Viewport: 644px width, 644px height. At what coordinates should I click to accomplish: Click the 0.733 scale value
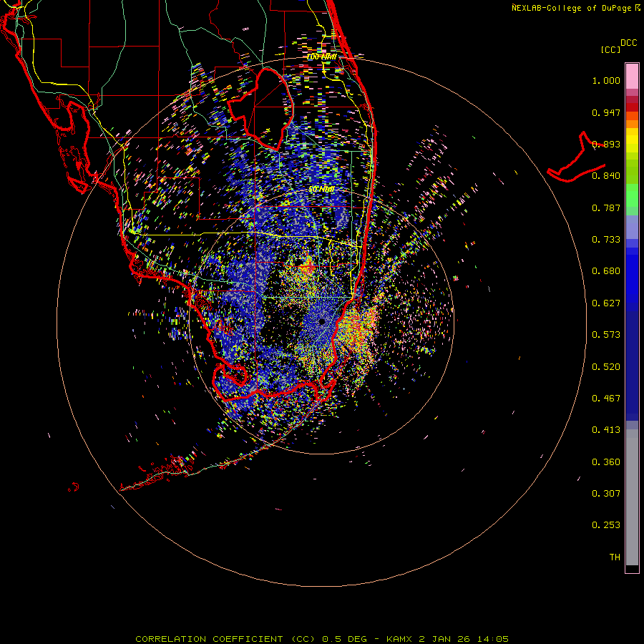pyautogui.click(x=606, y=240)
